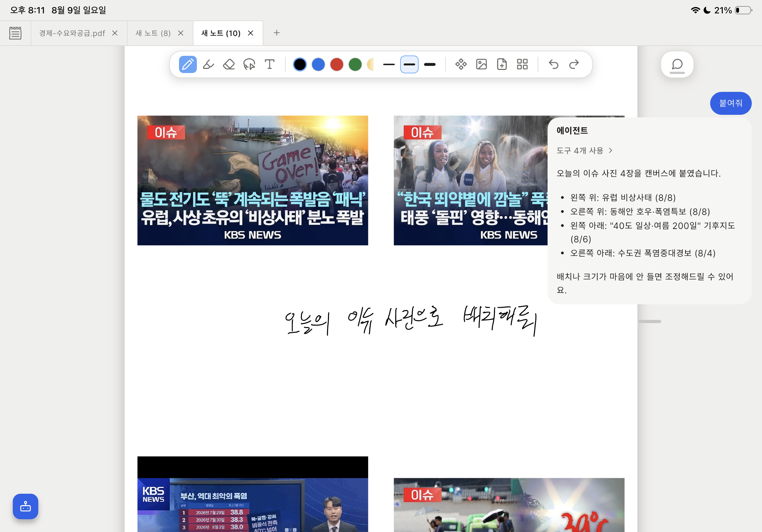
Task: Tap the Wi-Fi status icon
Action: point(695,10)
